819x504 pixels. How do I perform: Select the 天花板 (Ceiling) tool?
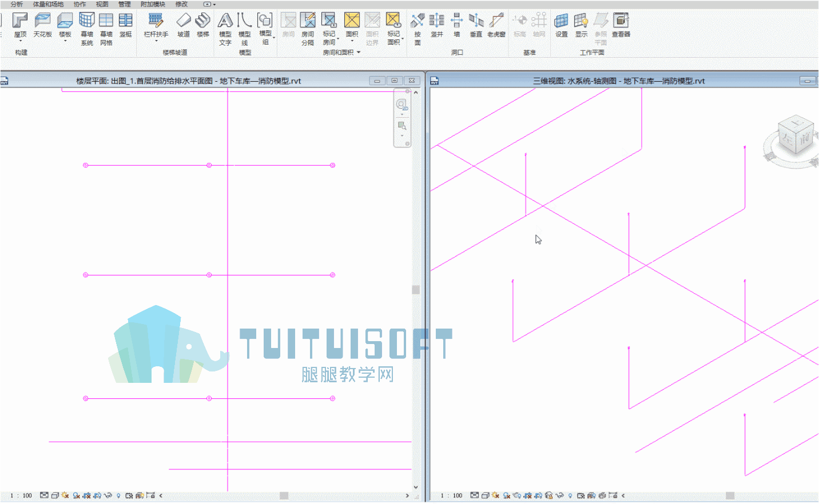point(42,26)
